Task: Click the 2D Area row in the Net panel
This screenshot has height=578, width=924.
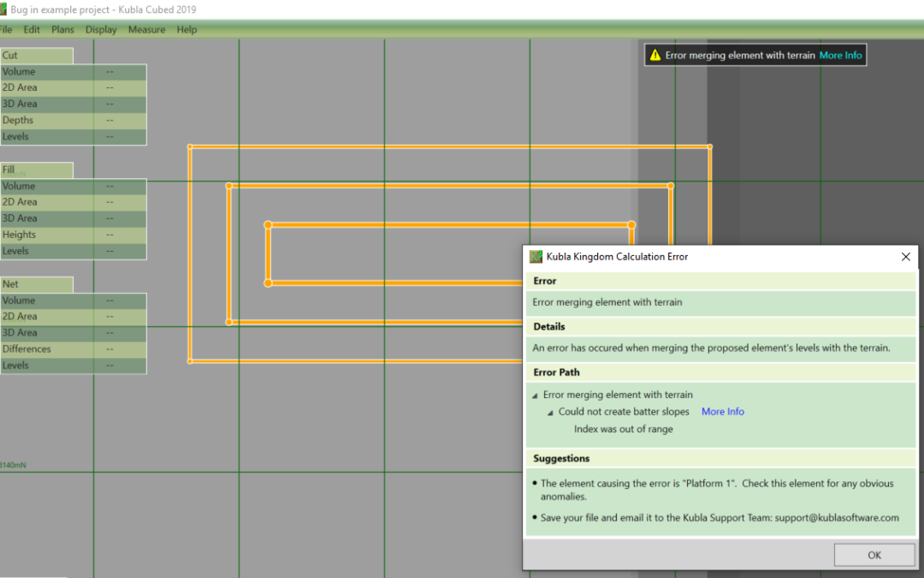Action: coord(73,317)
